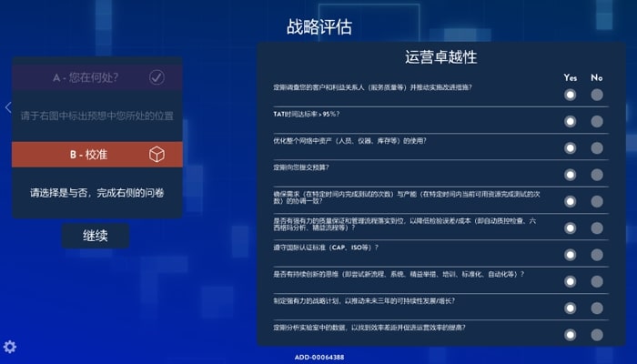Viewport: 637px width, 364px height.
Task: Click the left back arrow chevron
Action: [8, 107]
